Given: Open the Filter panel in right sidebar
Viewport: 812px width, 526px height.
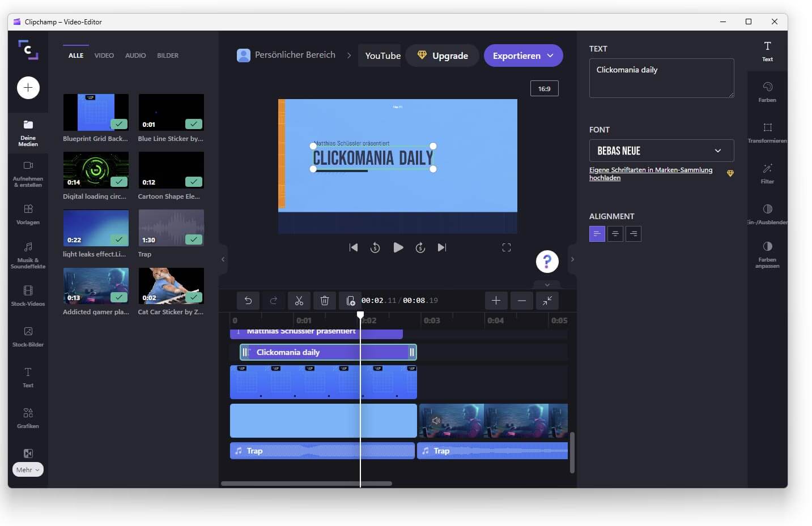Looking at the screenshot, I should click(x=767, y=173).
